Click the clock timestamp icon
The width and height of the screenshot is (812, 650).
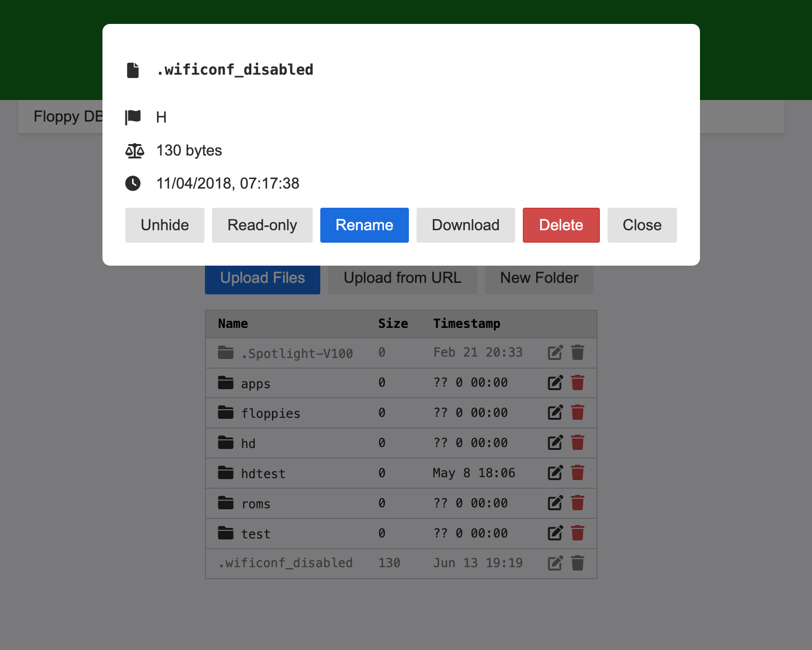[133, 183]
